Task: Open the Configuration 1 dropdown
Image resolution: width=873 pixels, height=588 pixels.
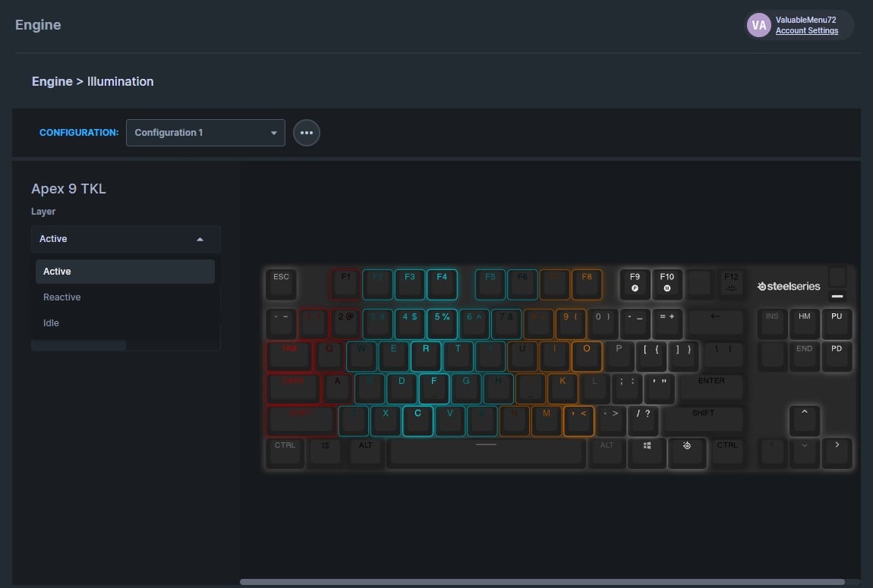Action: tap(206, 133)
